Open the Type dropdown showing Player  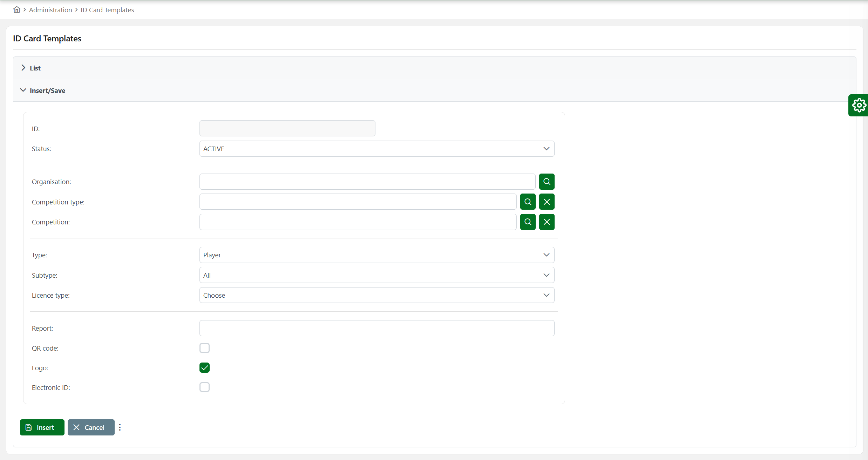click(x=377, y=255)
